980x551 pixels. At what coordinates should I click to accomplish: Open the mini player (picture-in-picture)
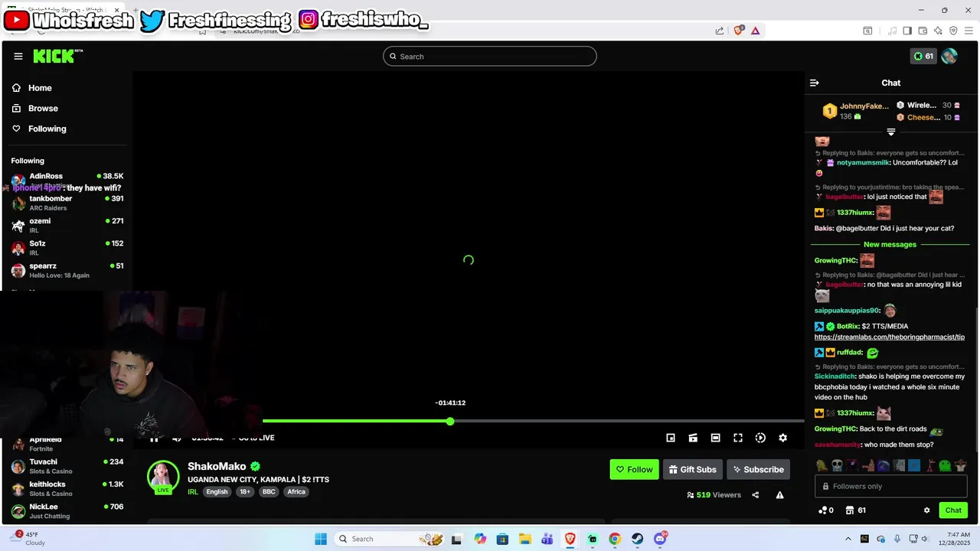(x=671, y=438)
